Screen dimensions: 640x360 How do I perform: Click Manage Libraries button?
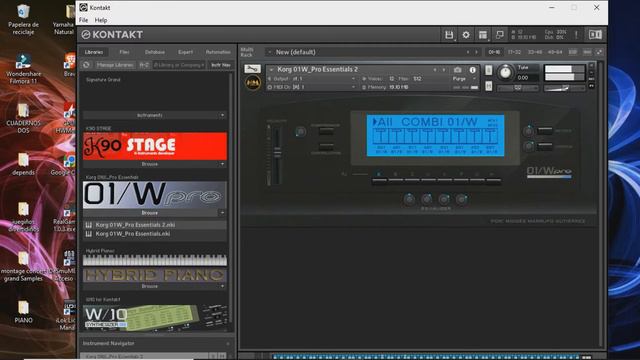(116, 65)
